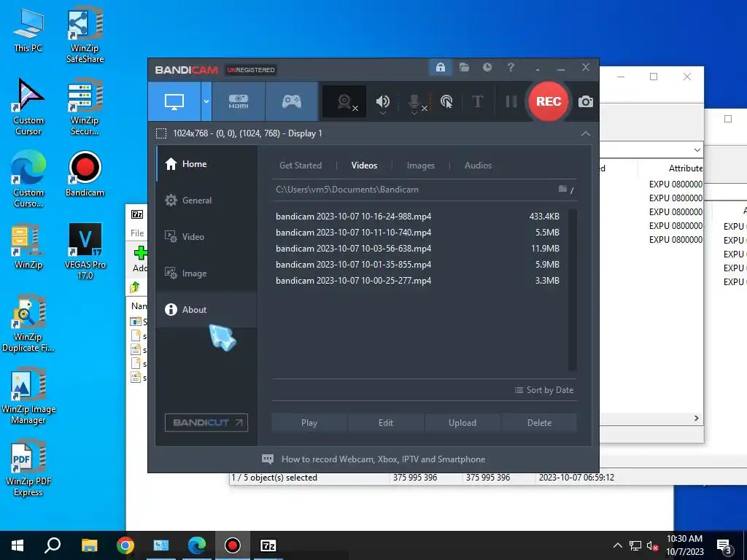Open VEGAS Pro 17.0 desktop shortcut
747x560 pixels.
[85, 251]
